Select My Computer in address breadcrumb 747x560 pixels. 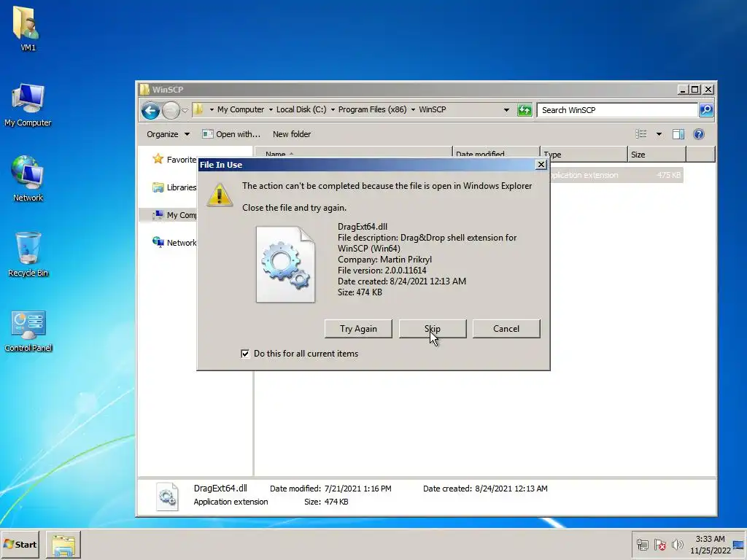[x=241, y=109]
